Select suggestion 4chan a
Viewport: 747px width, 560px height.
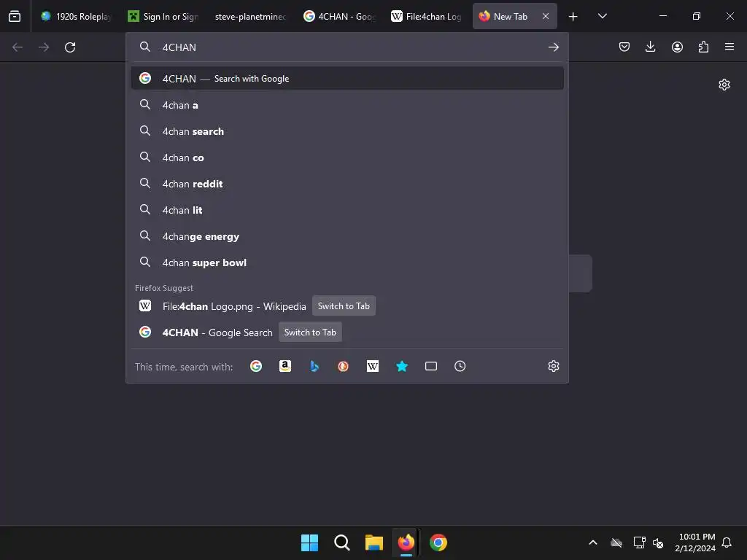[347, 105]
